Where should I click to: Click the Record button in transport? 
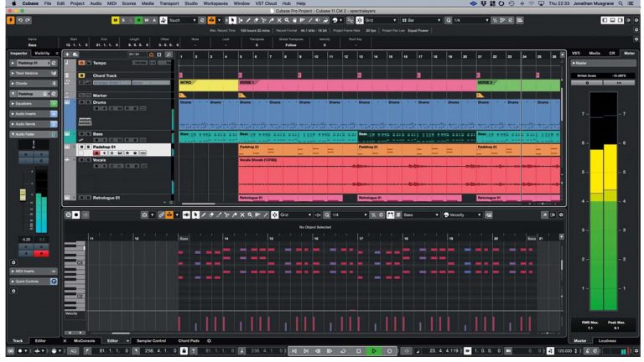[x=389, y=351]
